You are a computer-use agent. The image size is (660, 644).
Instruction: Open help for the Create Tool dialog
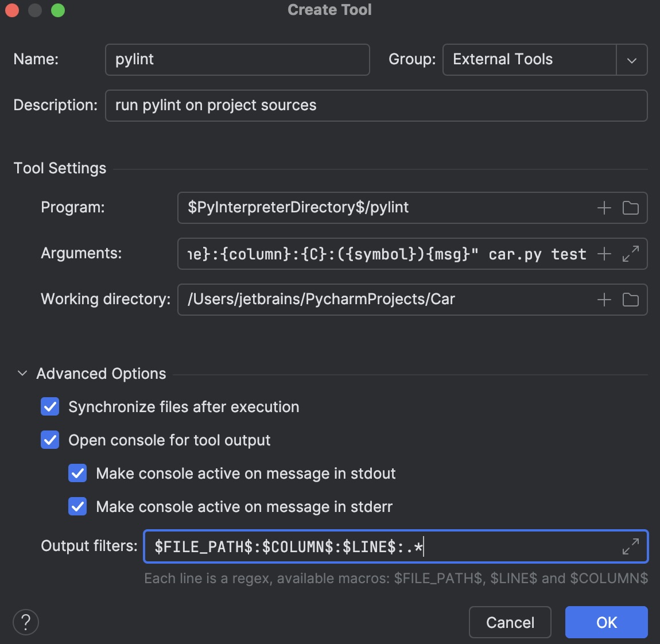coord(26,622)
